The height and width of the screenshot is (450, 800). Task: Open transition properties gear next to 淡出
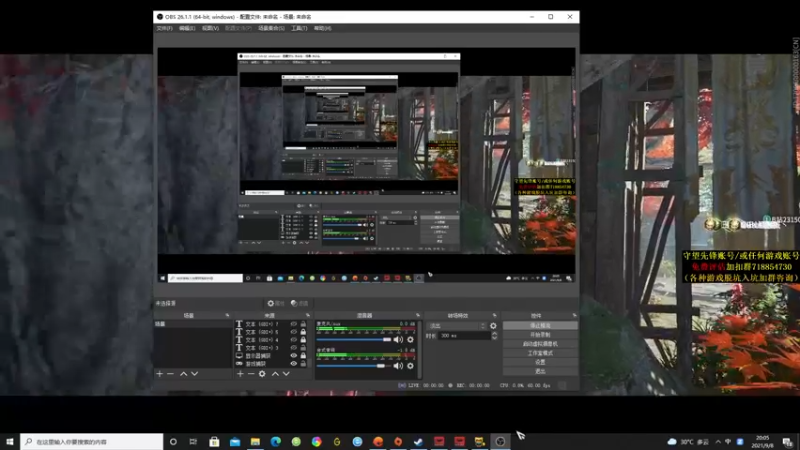493,326
